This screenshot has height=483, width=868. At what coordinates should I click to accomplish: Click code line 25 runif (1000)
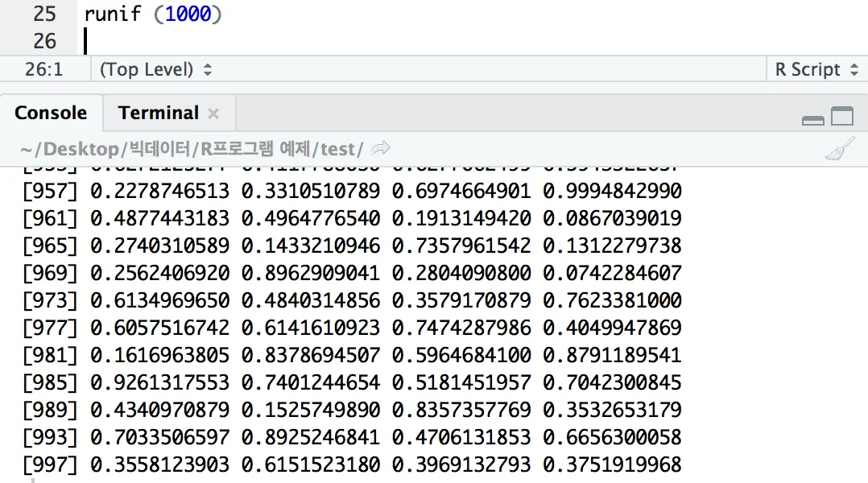pos(153,14)
